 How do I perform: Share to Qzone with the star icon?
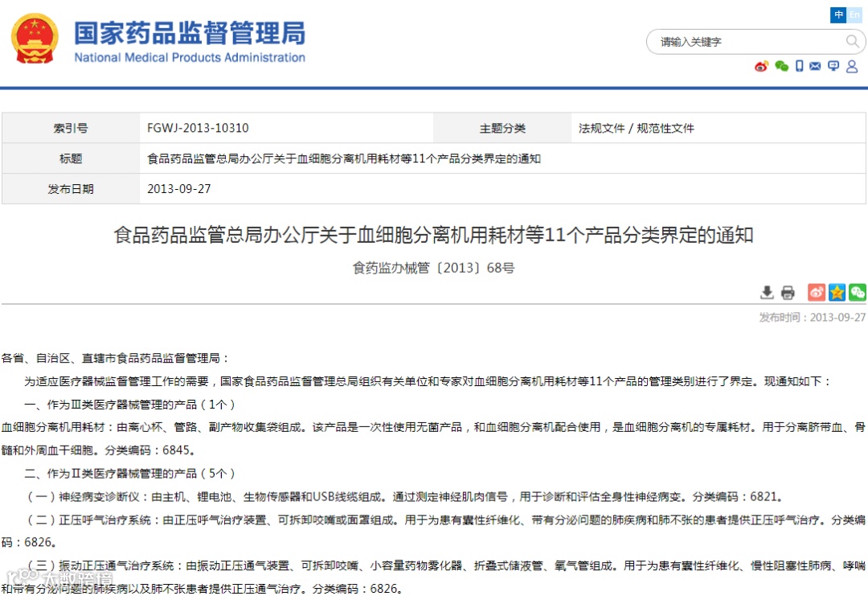point(837,292)
